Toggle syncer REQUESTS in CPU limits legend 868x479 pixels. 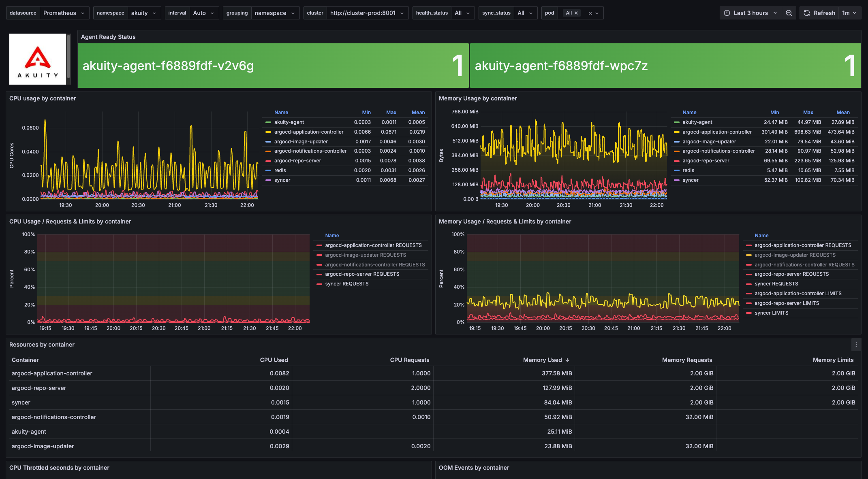(x=347, y=284)
